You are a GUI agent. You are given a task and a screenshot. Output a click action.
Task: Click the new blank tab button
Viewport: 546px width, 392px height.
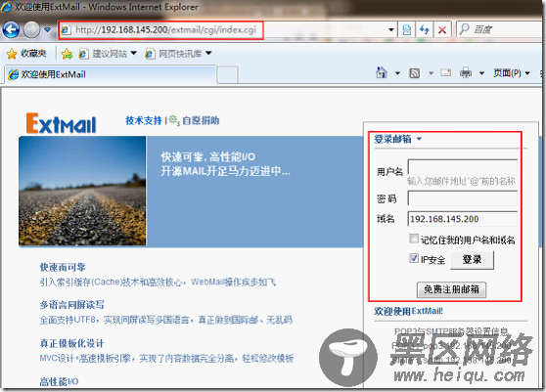227,75
